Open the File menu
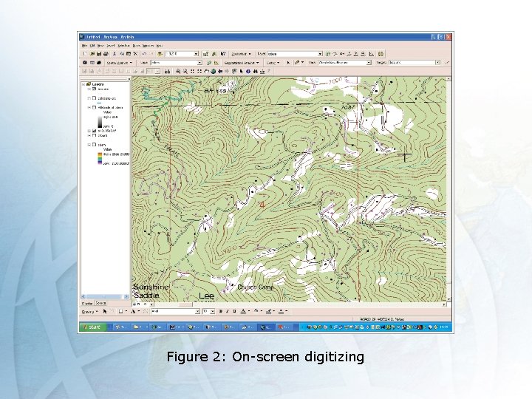532x399 pixels. 84,46
